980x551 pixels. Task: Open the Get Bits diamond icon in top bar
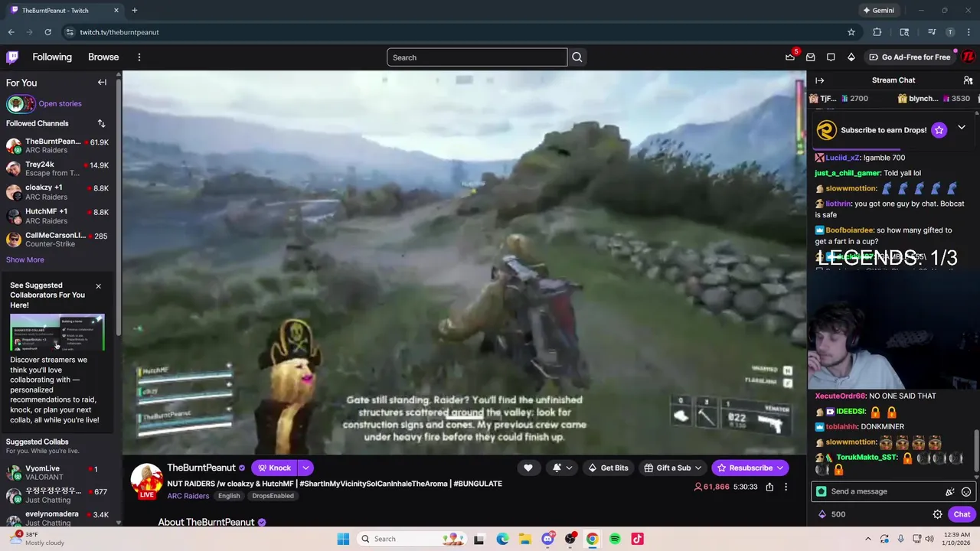click(851, 57)
